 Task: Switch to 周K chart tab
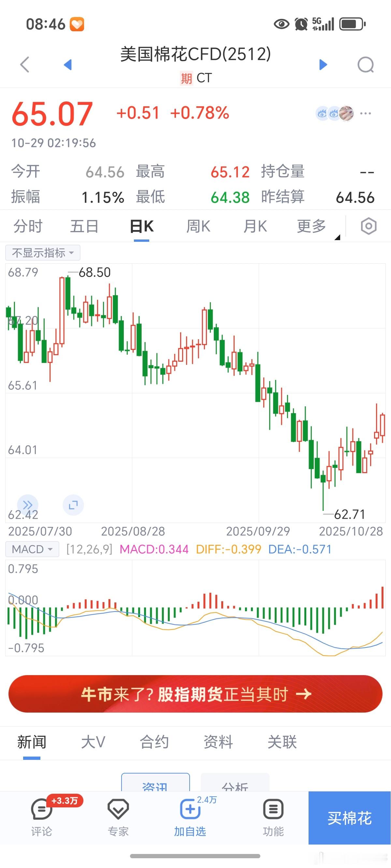click(x=198, y=226)
